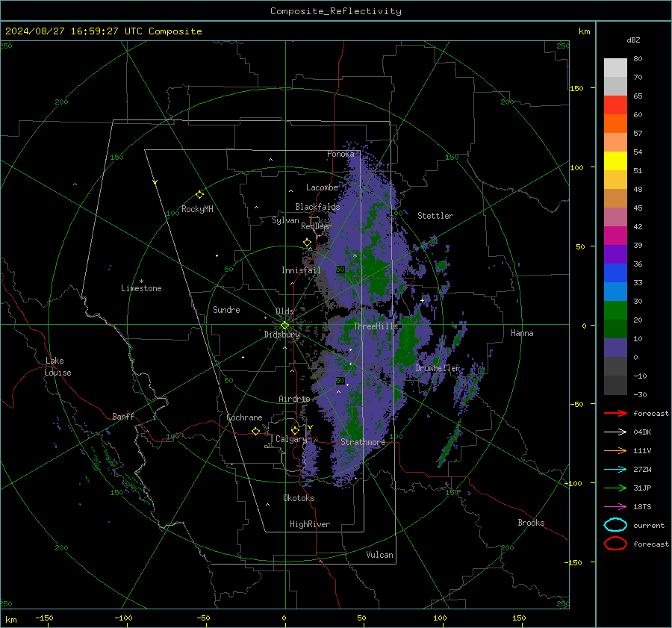The height and width of the screenshot is (628, 672).
Task: Click the magenta 18TS arrow in legend
Action: (x=615, y=507)
